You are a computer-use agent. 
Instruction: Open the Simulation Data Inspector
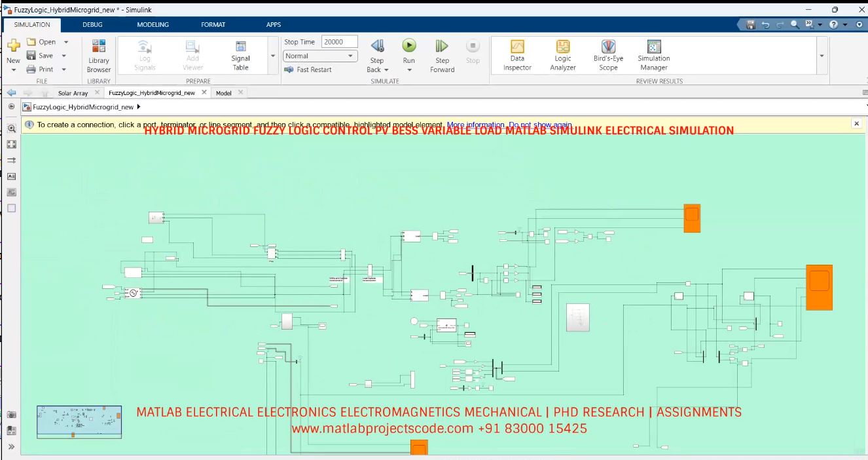[x=516, y=55]
